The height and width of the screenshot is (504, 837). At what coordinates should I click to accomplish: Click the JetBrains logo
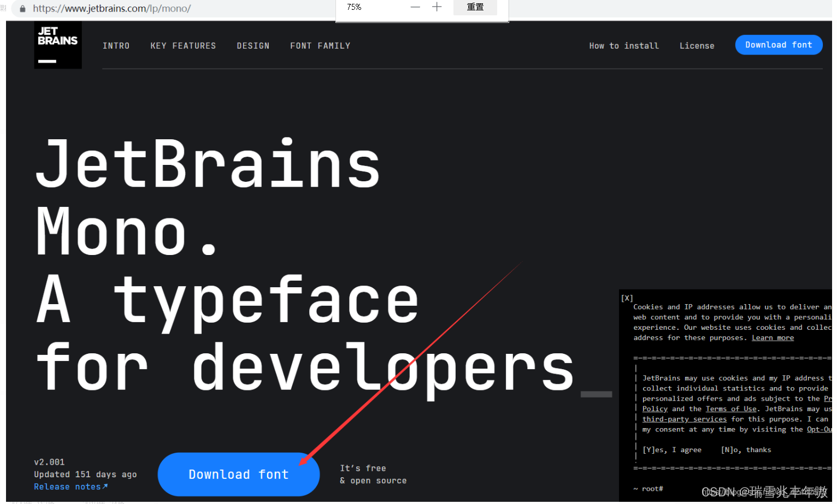58,45
